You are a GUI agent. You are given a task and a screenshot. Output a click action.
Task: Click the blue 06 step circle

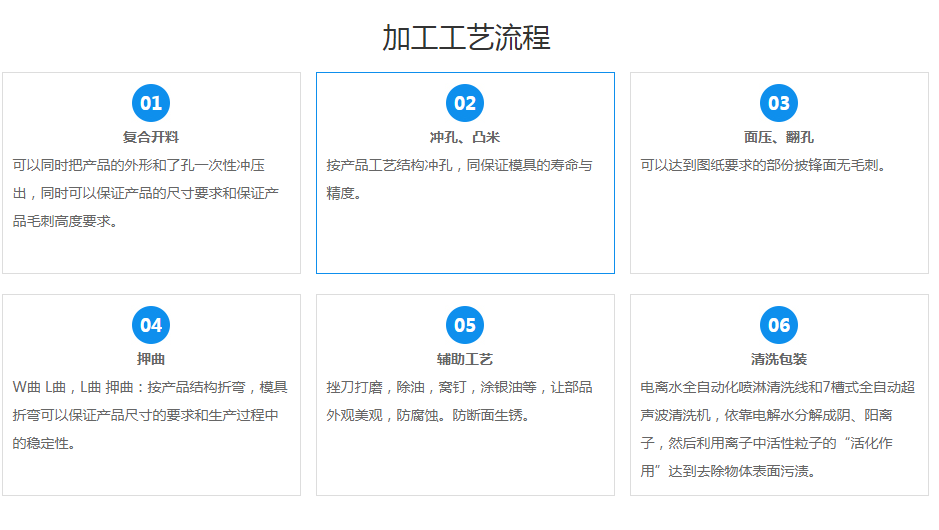click(x=779, y=325)
